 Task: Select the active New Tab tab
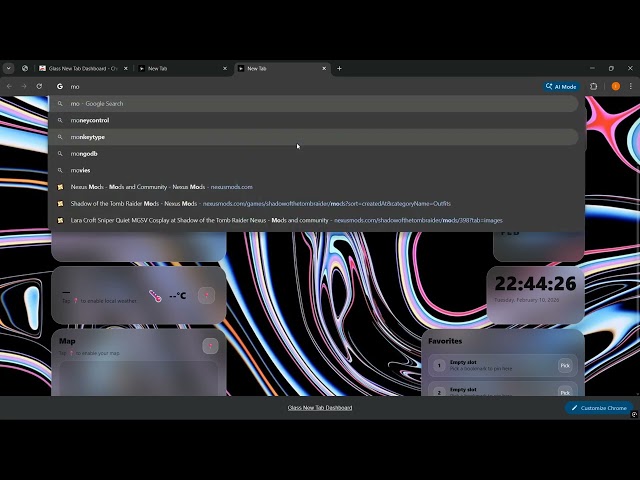[282, 69]
